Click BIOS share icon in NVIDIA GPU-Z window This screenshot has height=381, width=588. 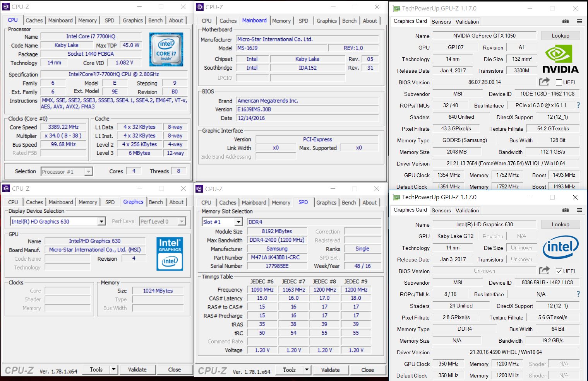click(544, 82)
